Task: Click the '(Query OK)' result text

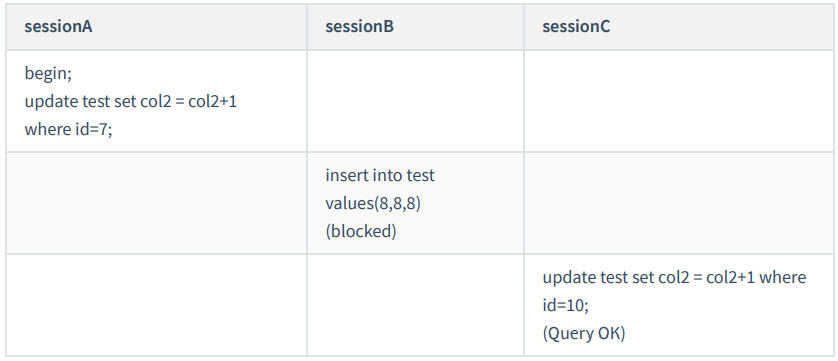Action: (584, 333)
